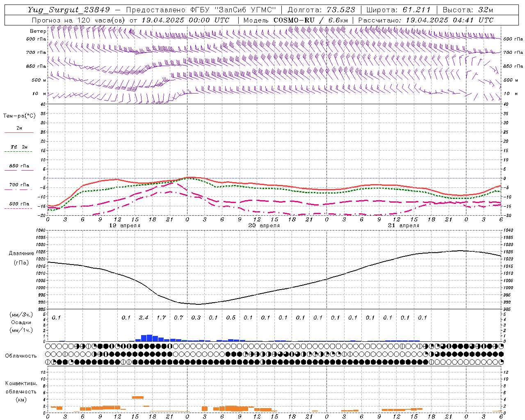Select the elevation text Высота: 32м
The height and width of the screenshot is (420, 525).
click(468, 10)
